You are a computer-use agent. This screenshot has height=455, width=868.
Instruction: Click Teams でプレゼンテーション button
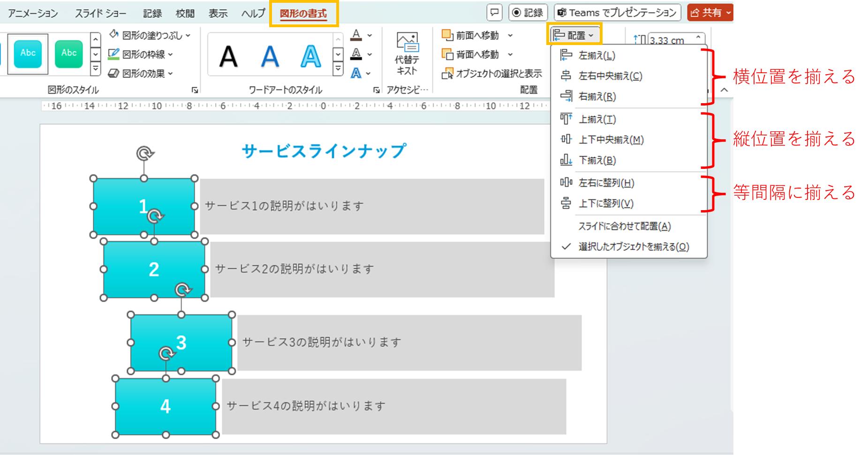(617, 12)
